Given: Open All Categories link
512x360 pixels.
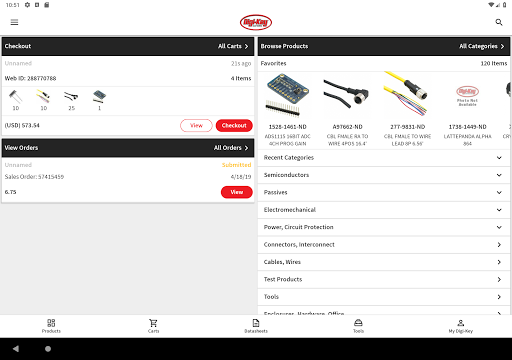Looking at the screenshot, I should coord(482,46).
